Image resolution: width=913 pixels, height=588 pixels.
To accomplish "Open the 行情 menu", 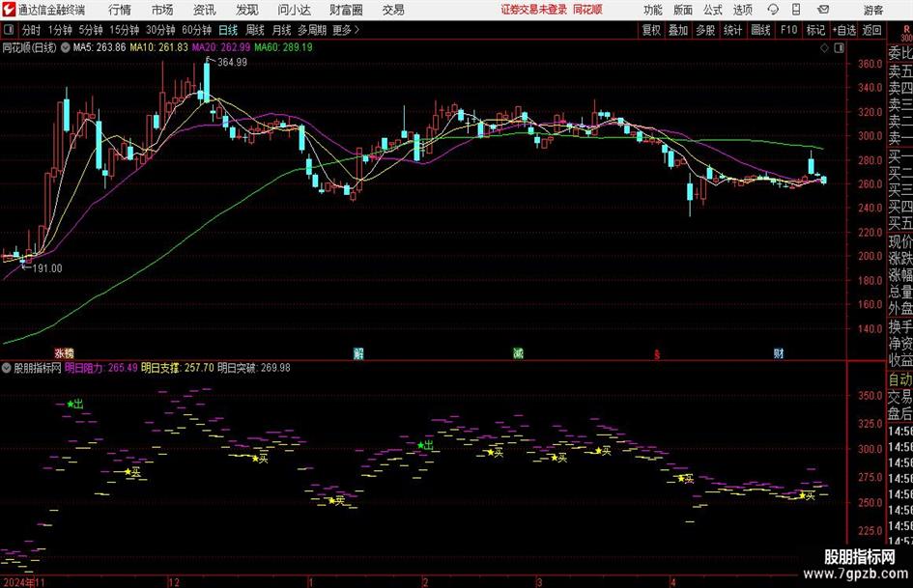I will (x=120, y=10).
